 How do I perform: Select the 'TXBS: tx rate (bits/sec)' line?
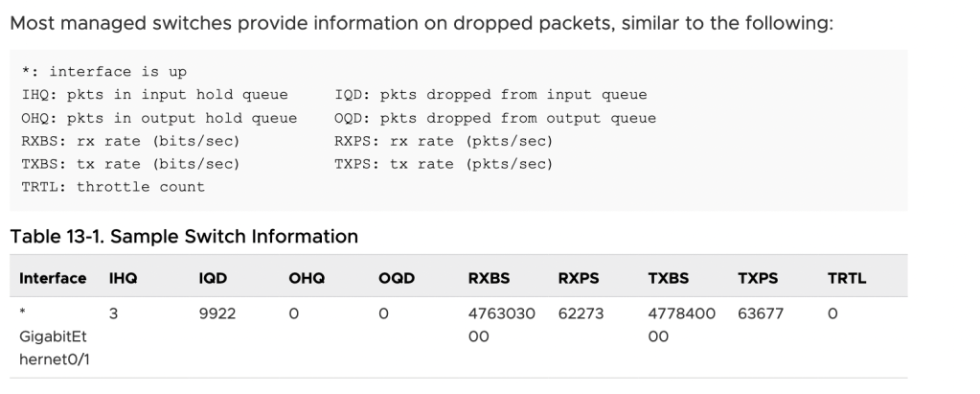point(130,164)
